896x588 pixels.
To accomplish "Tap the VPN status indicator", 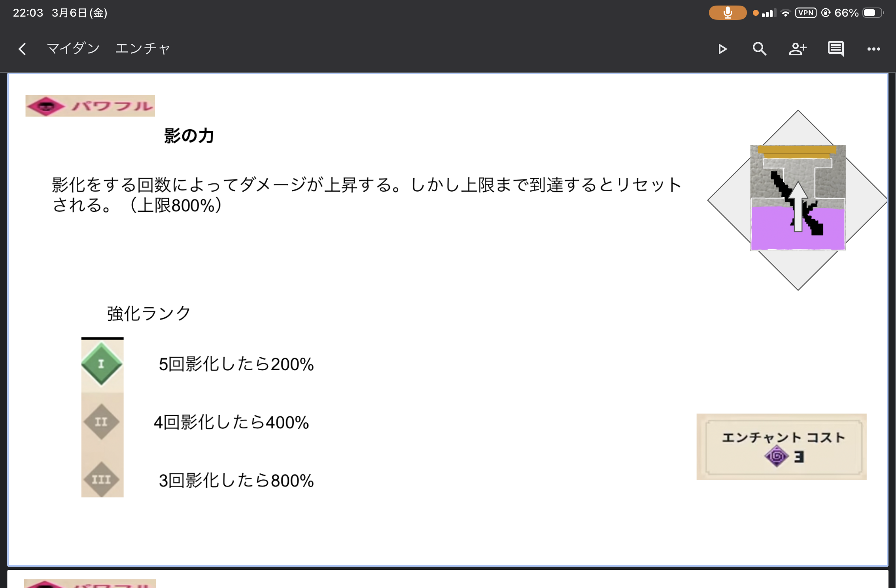I will coord(805,13).
